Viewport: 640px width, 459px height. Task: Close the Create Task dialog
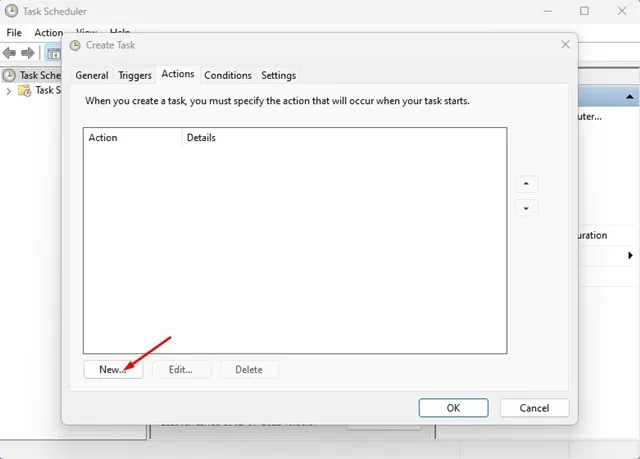pos(565,45)
